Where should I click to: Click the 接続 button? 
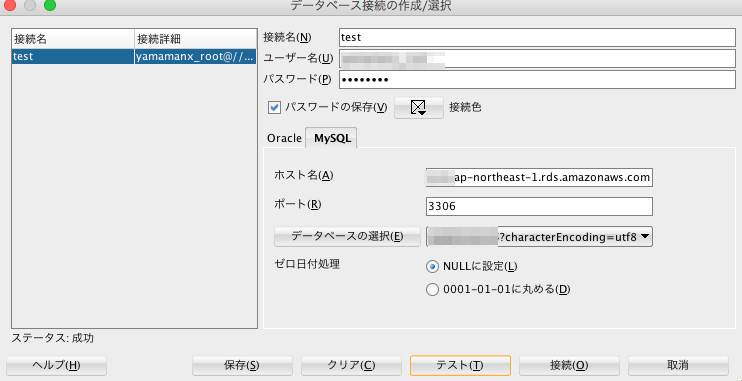pos(569,365)
